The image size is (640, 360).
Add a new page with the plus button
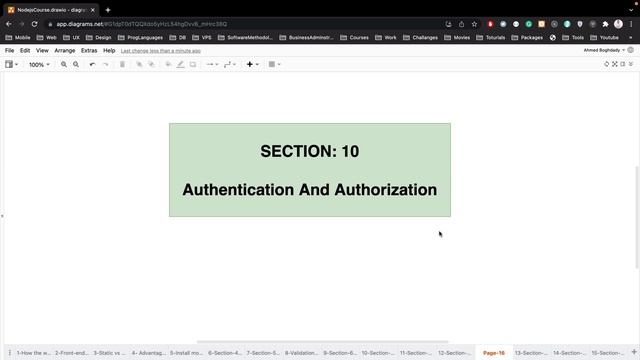click(634, 352)
